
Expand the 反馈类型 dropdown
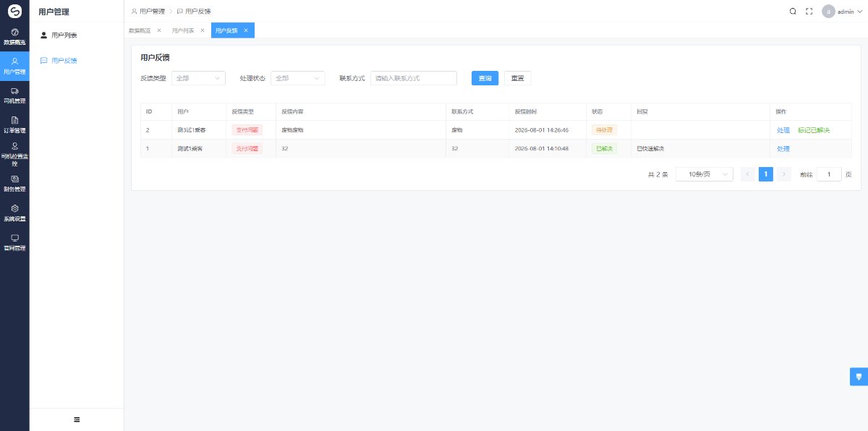pos(198,78)
